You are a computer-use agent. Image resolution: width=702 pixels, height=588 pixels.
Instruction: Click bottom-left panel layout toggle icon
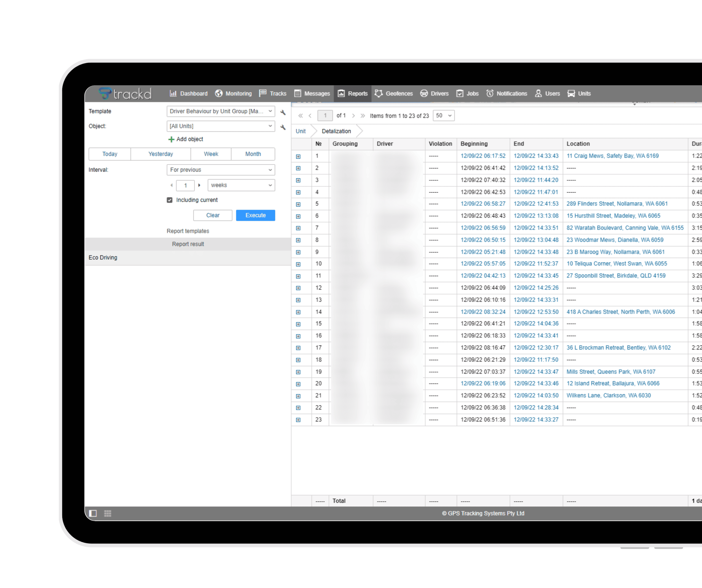[93, 513]
